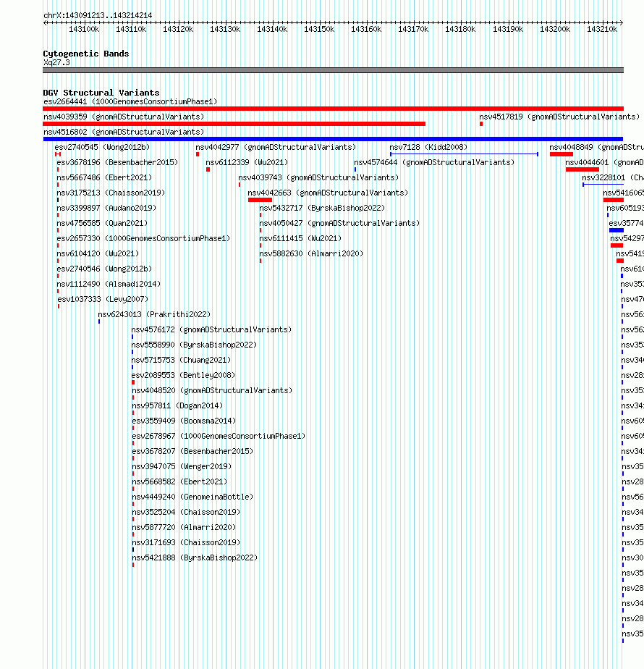
Task: Click esv3678207 (Besenbacher2015) label
Action: (x=192, y=451)
